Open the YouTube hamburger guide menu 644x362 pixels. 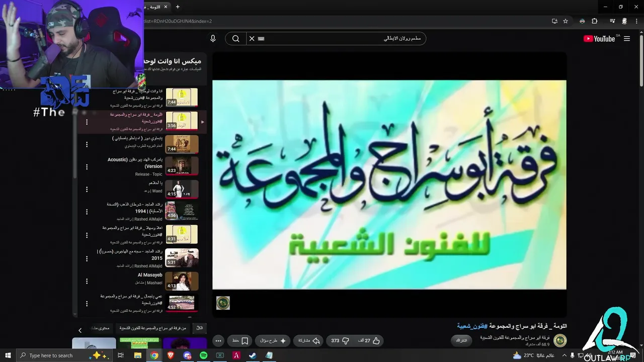tap(627, 39)
